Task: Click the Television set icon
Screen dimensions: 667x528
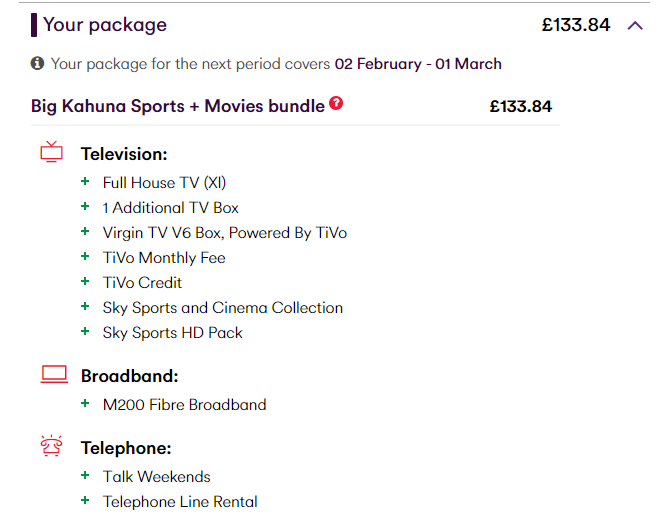Action: tap(51, 152)
